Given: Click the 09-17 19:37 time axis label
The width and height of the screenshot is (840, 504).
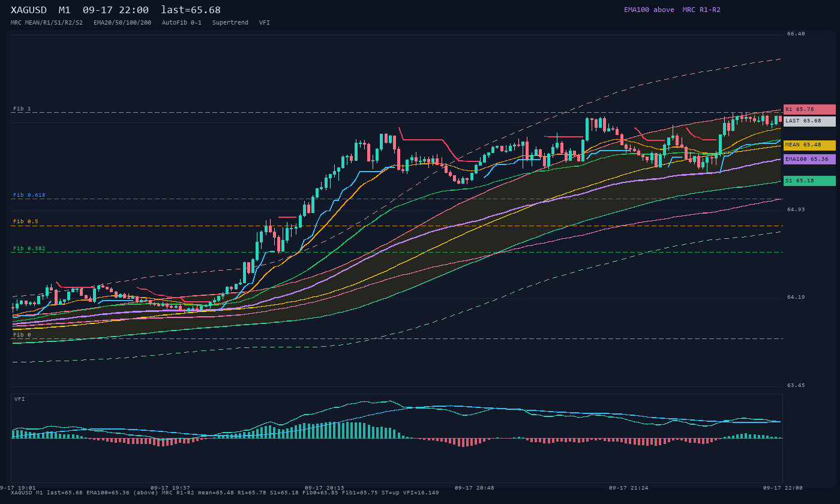Looking at the screenshot, I should pyautogui.click(x=170, y=488).
